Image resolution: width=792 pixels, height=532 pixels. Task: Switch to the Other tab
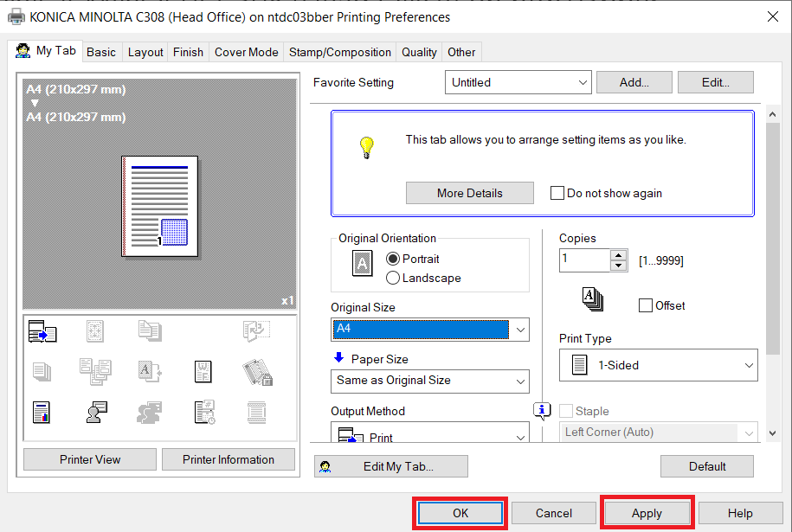[x=461, y=52]
